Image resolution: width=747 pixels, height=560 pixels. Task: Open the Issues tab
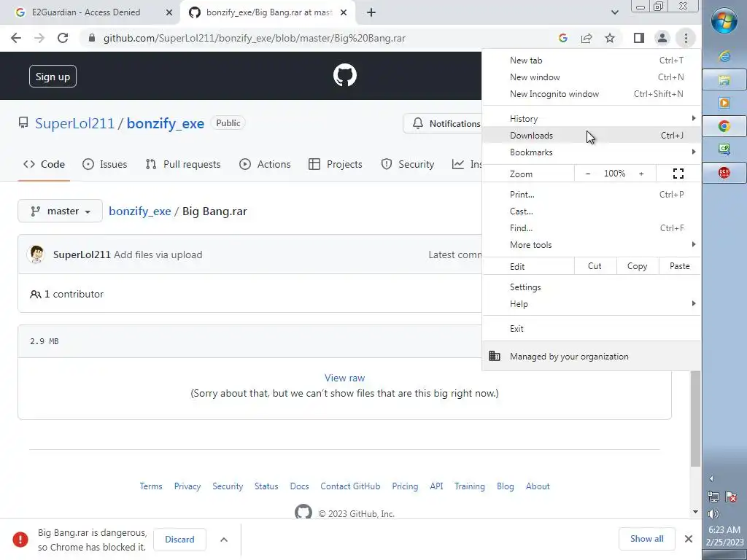point(105,164)
